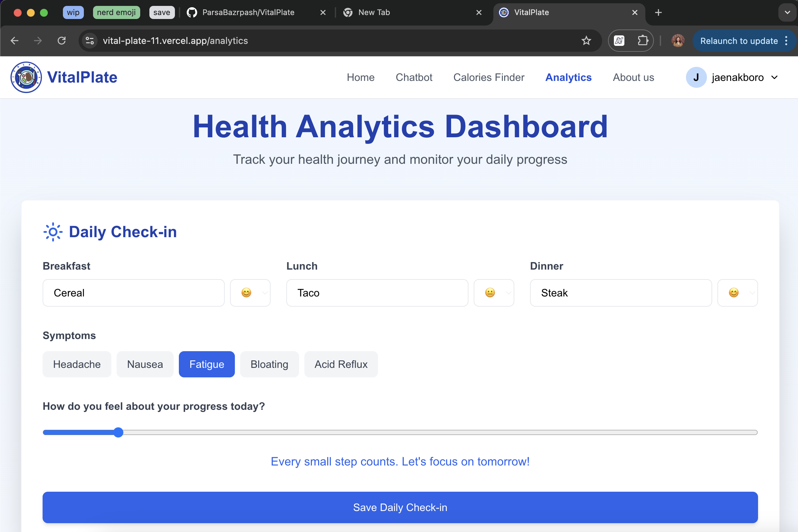
Task: Click the Dinner Steak input field
Action: coord(620,293)
